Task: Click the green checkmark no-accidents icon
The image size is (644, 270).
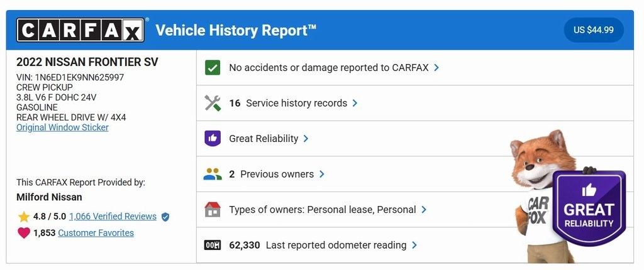Action: pos(213,67)
